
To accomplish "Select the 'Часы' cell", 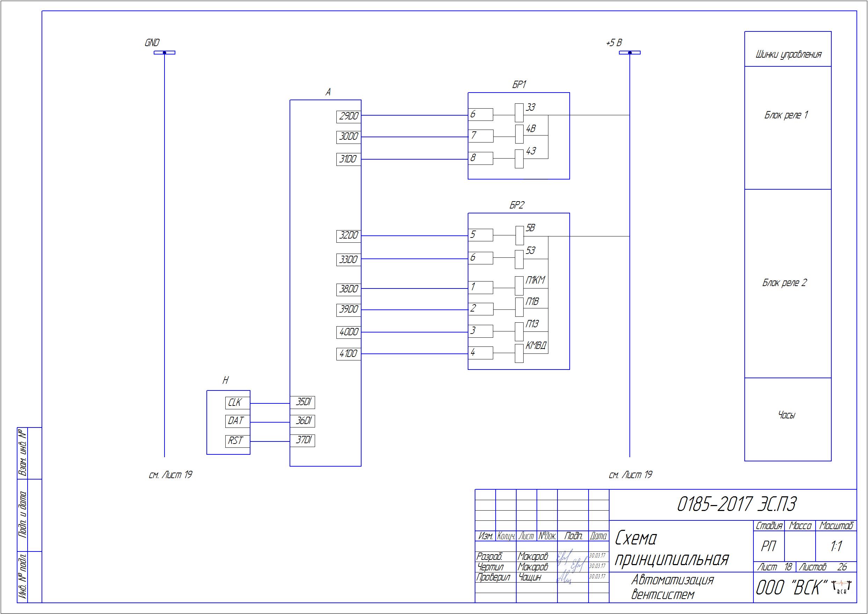I will click(x=788, y=419).
